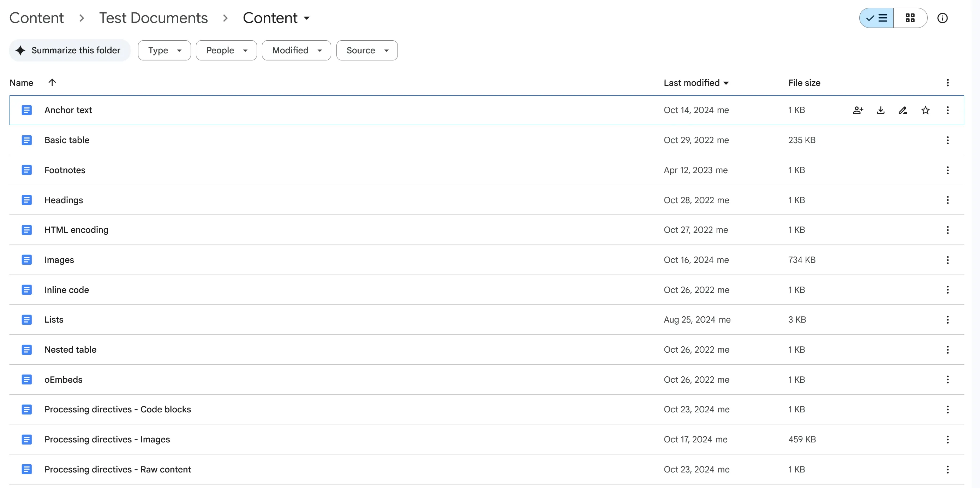Open more options for Basic table
Viewport: 980px width, 488px height.
point(947,140)
